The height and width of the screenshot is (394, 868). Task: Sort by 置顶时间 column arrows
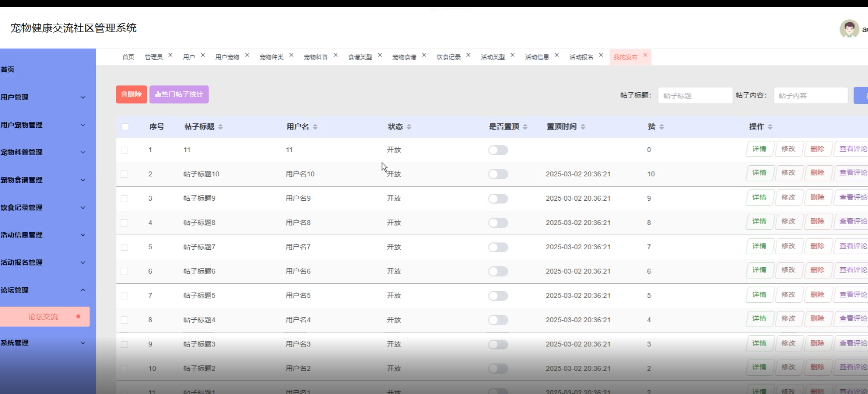coord(583,127)
